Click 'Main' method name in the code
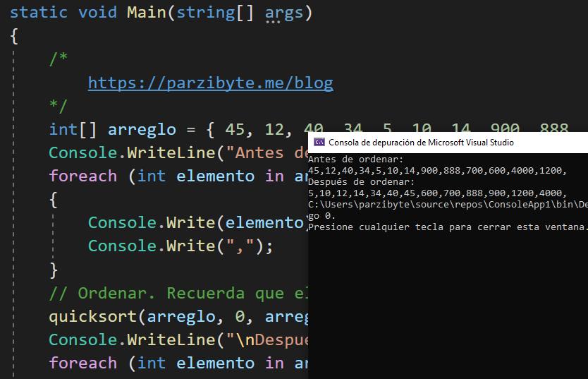 tap(146, 13)
